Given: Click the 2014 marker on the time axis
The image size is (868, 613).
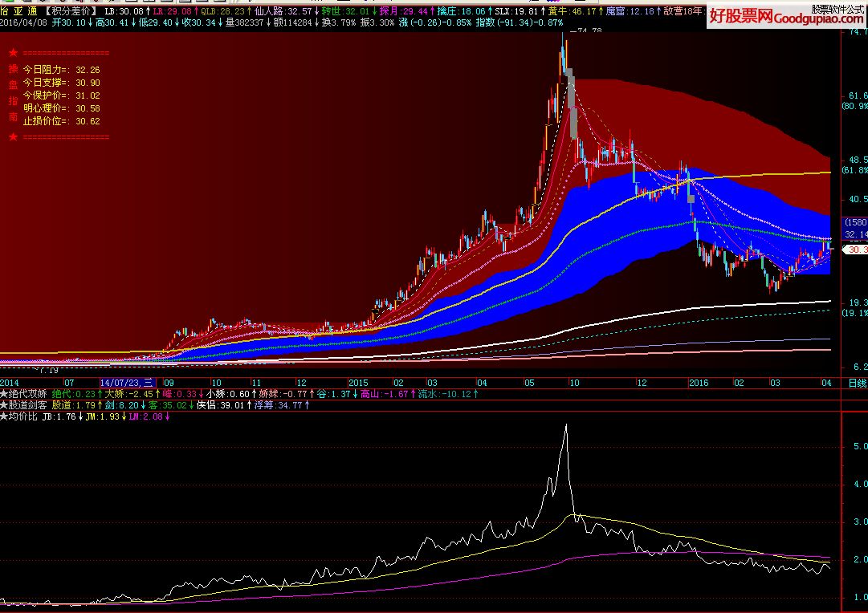Looking at the screenshot, I should [x=10, y=382].
